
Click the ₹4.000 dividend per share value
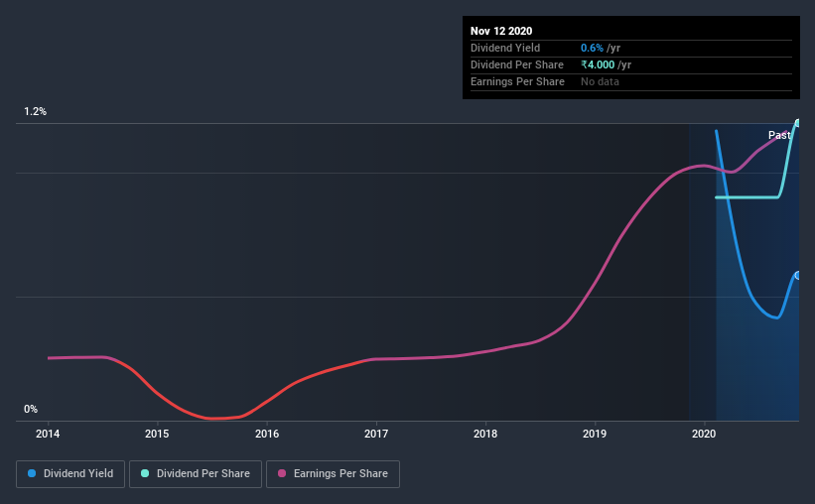[x=598, y=64]
